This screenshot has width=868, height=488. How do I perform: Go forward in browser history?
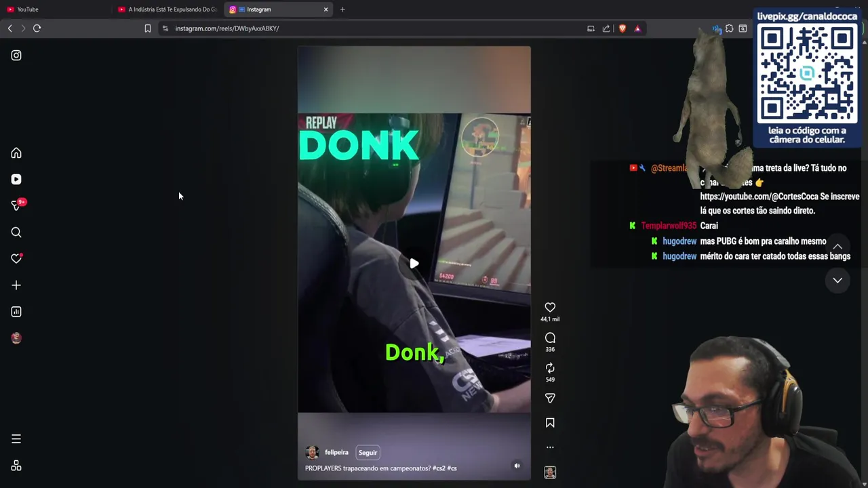23,28
